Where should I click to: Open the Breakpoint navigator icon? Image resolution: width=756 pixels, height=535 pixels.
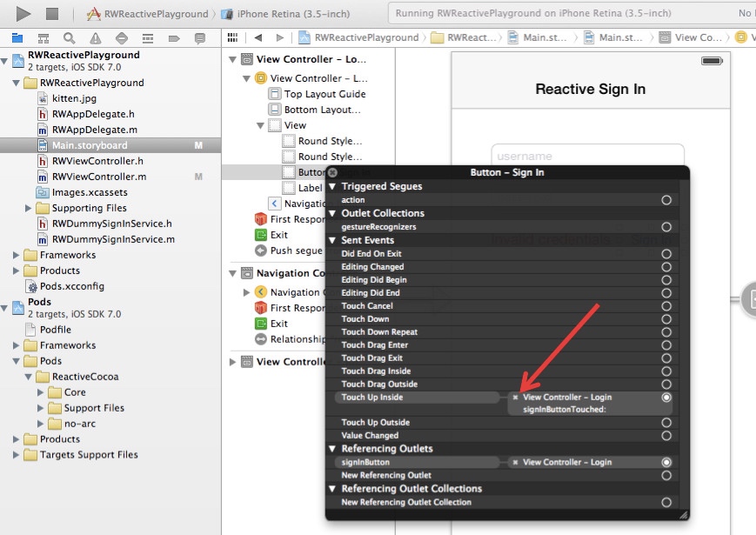(x=174, y=38)
